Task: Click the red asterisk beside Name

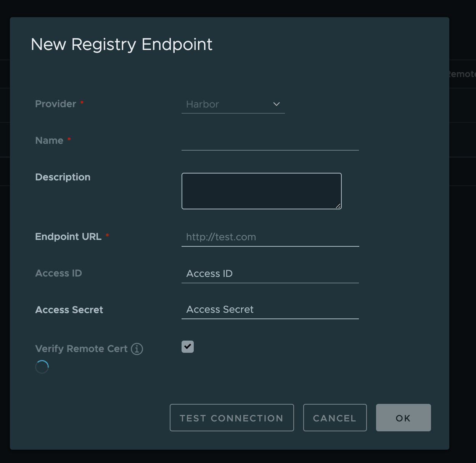Action: click(69, 140)
